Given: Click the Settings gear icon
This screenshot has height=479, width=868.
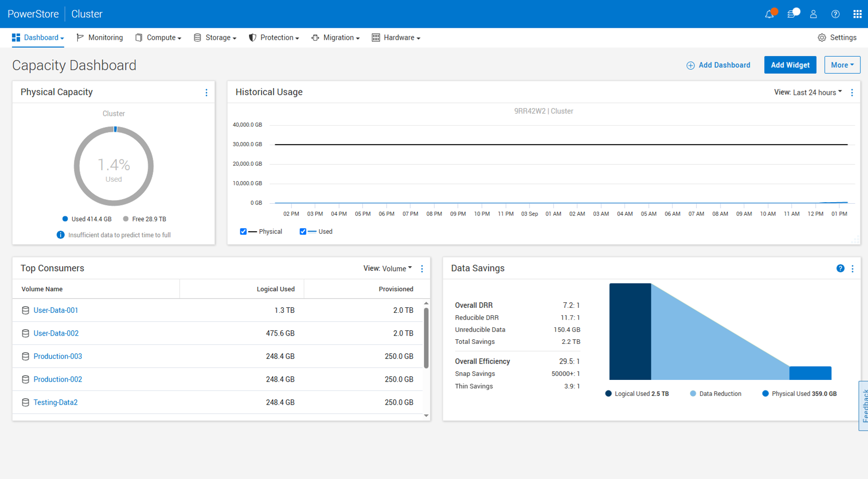Looking at the screenshot, I should coord(822,38).
